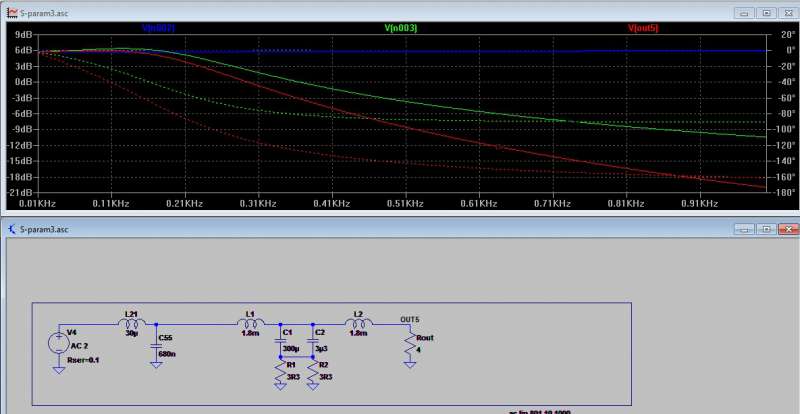The image size is (800, 414).
Task: Click the waveform window title bar icon
Action: point(12,13)
